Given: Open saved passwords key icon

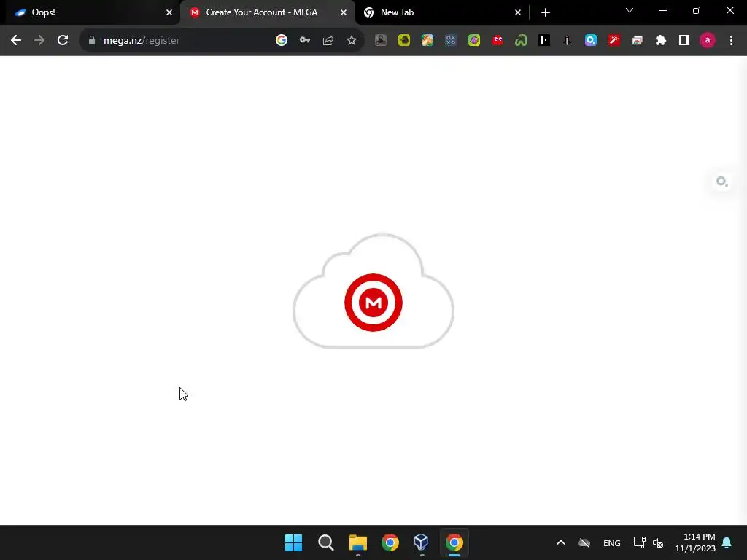Looking at the screenshot, I should (305, 41).
